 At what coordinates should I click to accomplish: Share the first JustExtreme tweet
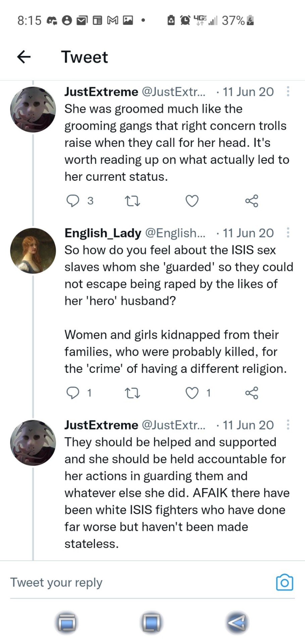(x=252, y=201)
